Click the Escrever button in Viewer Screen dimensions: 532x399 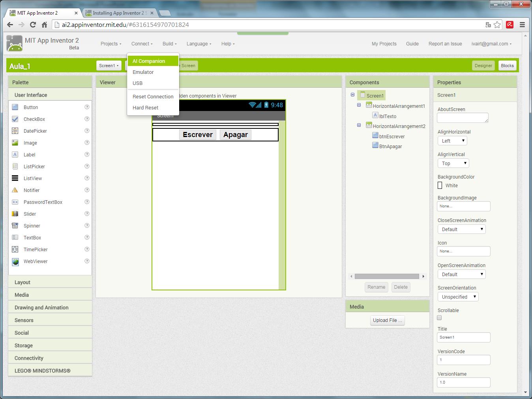[x=198, y=134]
